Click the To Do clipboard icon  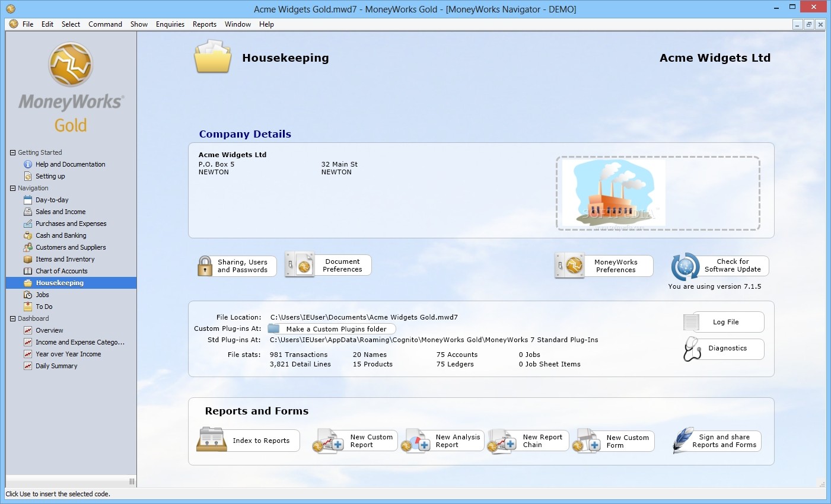pos(28,307)
